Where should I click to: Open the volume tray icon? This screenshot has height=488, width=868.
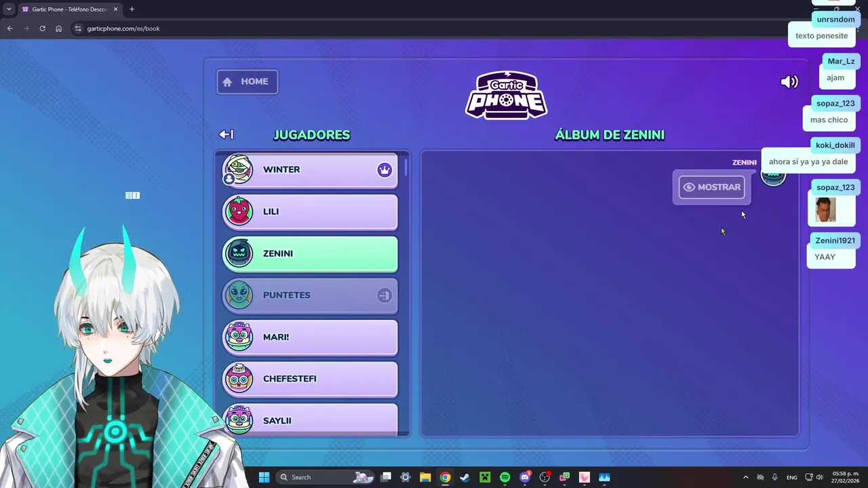pos(819,477)
